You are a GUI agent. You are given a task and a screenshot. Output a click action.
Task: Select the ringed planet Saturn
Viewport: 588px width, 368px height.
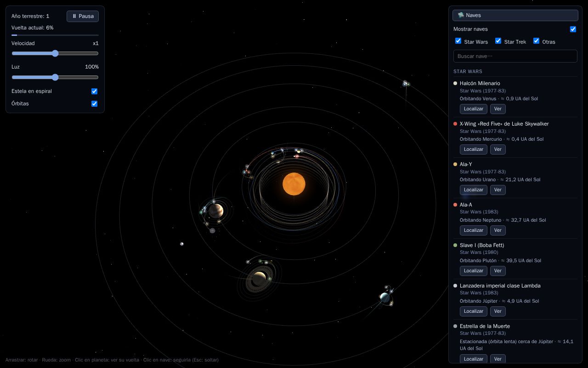(x=259, y=279)
